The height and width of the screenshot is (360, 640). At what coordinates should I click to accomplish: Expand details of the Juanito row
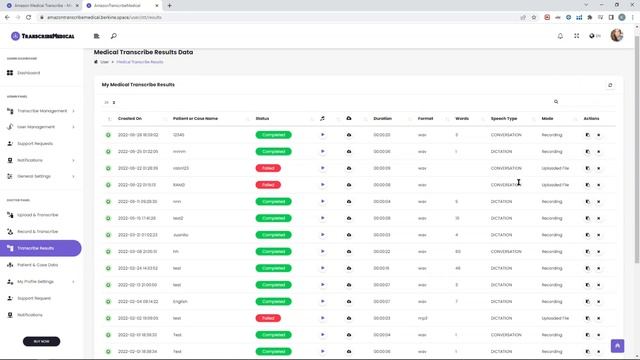tap(108, 235)
